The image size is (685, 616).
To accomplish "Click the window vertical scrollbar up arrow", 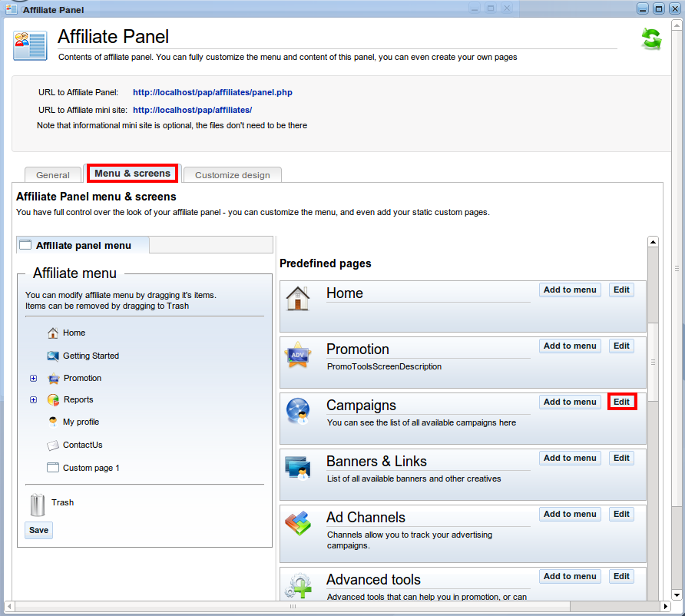I will (677, 25).
